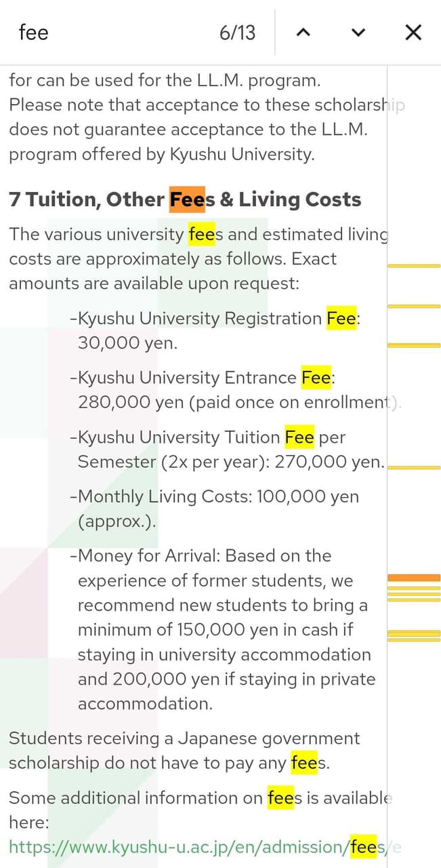Click the find-match scrollbar track on right edge
Screen dimensions: 441x868
[x=414, y=467]
